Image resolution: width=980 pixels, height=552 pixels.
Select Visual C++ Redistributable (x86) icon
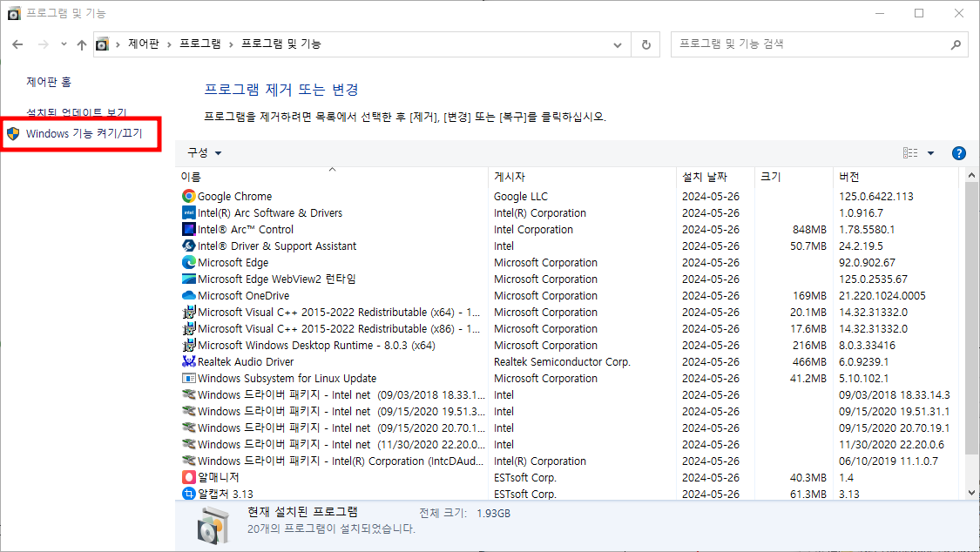coord(189,328)
